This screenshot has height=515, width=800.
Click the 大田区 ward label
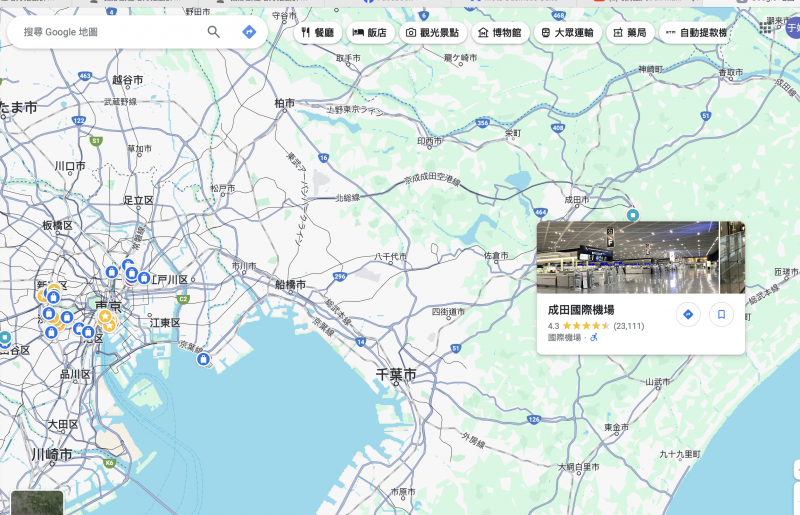pos(63,424)
